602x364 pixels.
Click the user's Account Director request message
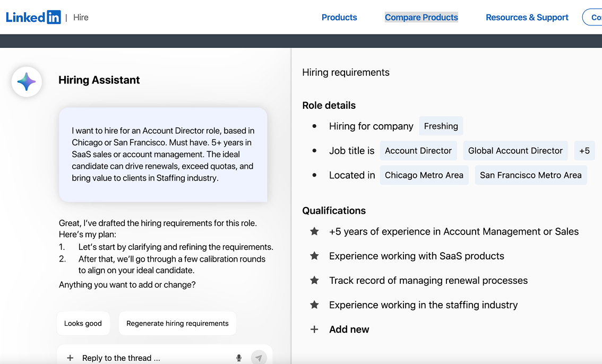[163, 154]
